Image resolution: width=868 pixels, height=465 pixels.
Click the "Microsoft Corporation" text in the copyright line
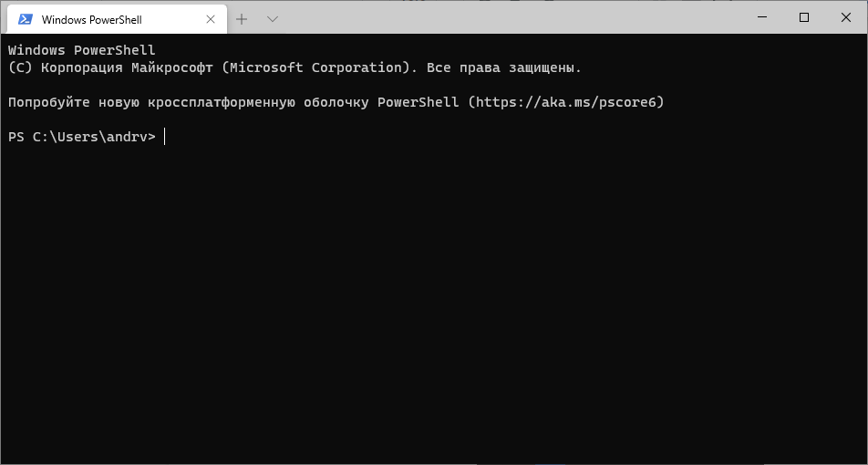[x=315, y=67]
